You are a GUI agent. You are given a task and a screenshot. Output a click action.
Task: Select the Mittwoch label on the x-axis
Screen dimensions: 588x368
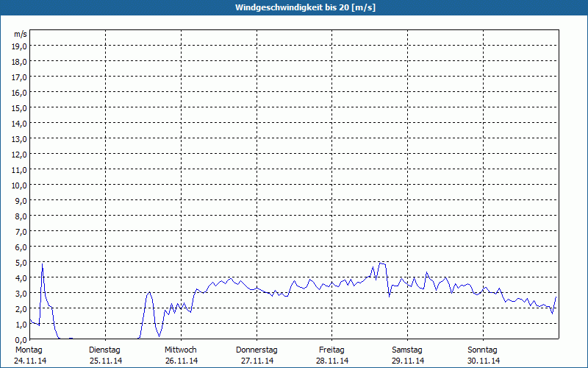coord(180,350)
